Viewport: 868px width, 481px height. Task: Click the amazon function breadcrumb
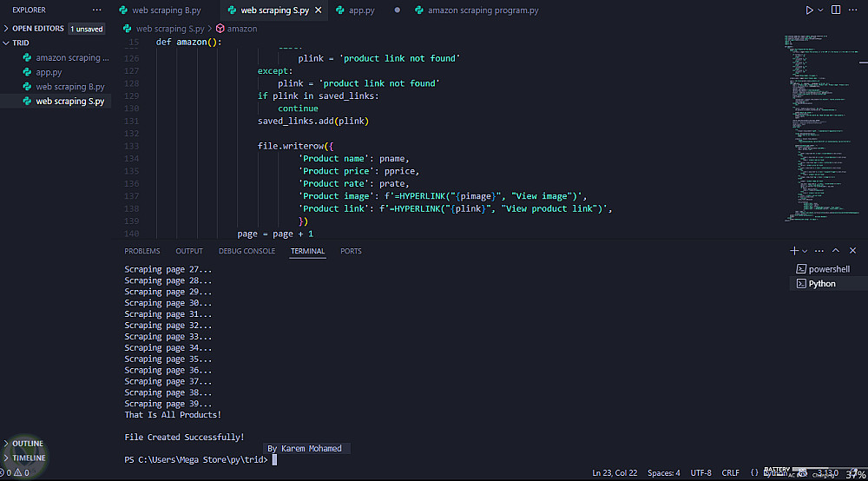point(242,29)
